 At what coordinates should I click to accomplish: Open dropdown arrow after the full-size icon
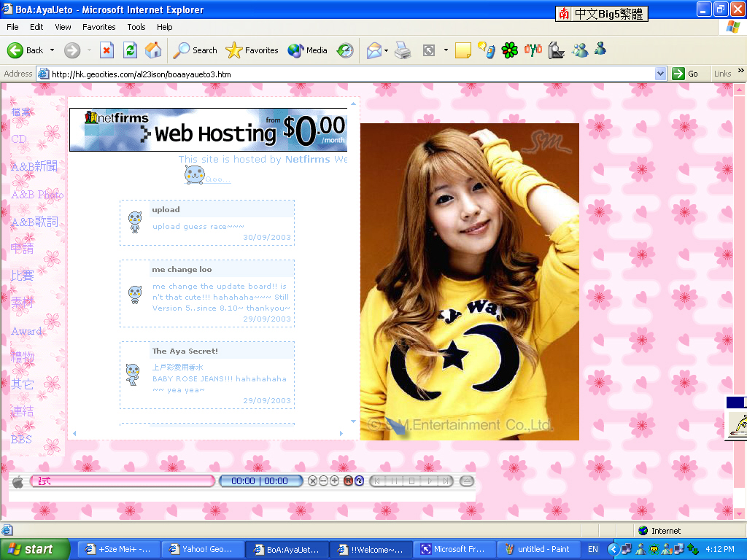point(446,50)
